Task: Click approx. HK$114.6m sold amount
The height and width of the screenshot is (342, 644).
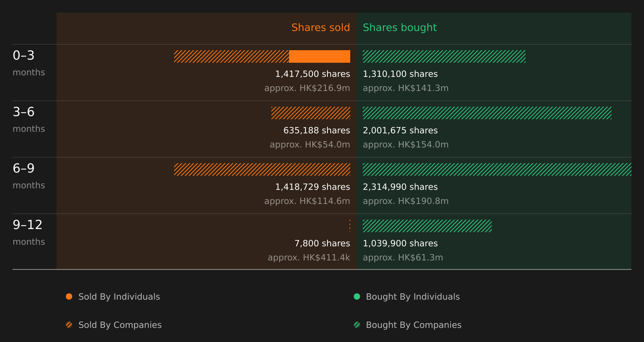Action: point(307,201)
